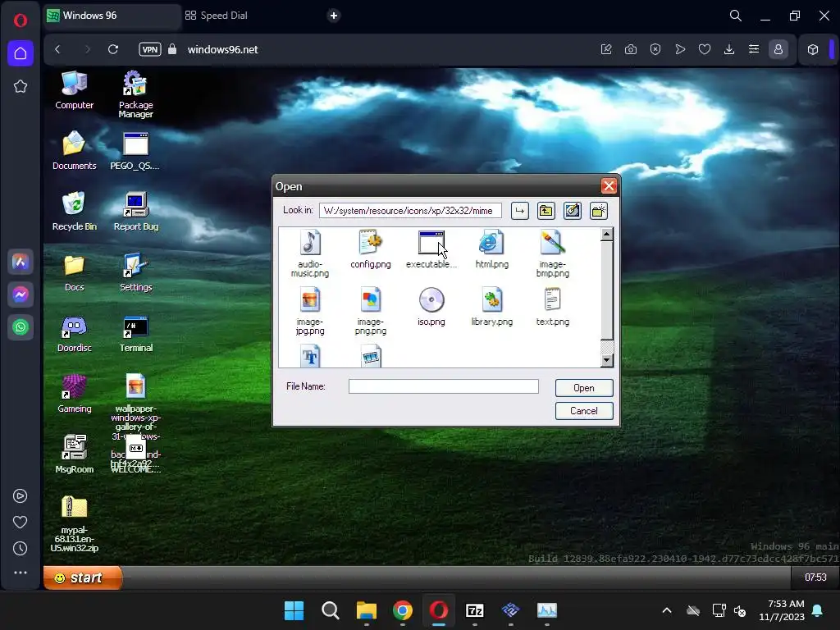Select the library.png file icon
This screenshot has height=630, width=840.
491,300
